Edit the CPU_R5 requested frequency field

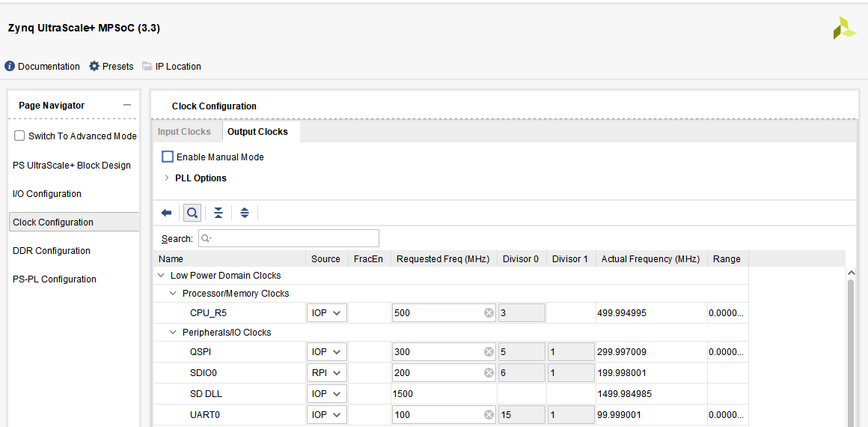[x=444, y=313]
